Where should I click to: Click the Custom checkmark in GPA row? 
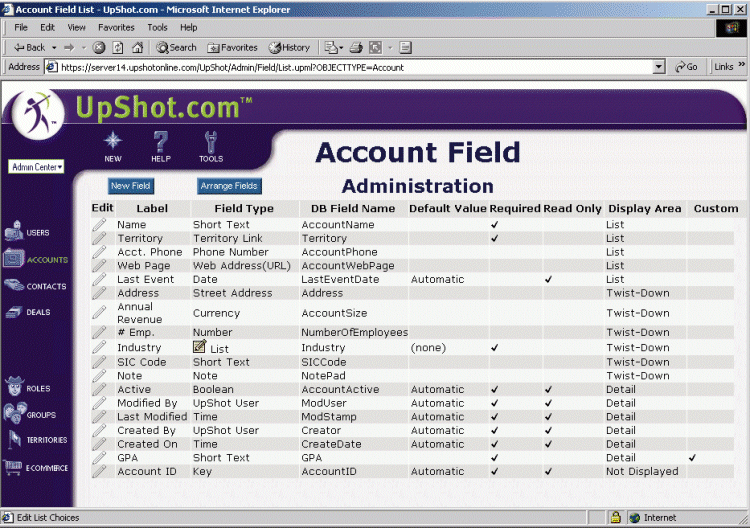692,458
